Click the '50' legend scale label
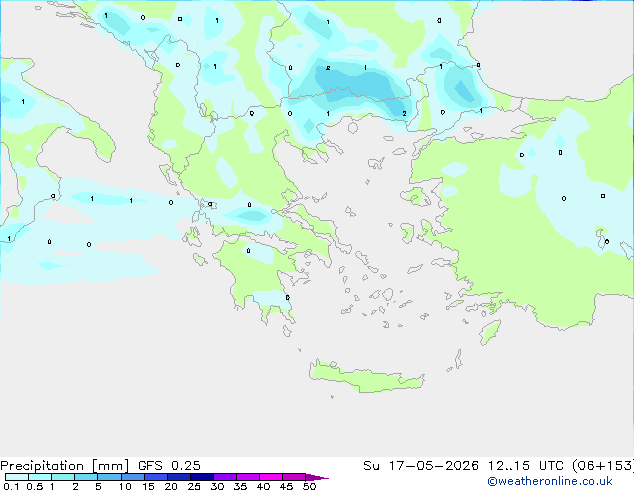 [309, 486]
